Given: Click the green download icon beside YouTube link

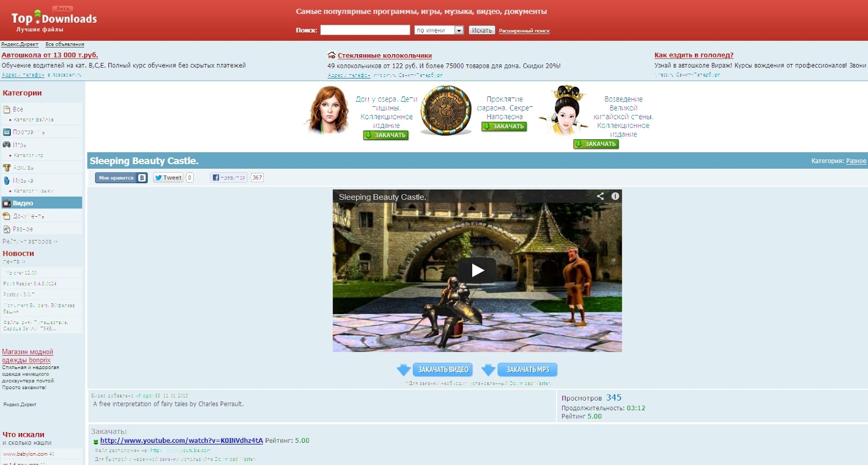Looking at the screenshot, I should click(96, 442).
